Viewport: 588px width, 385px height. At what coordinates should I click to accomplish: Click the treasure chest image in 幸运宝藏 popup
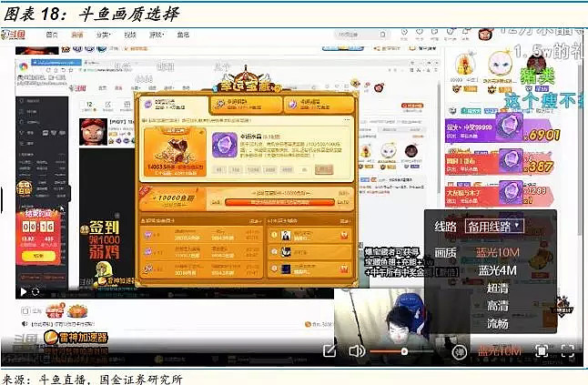[176, 152]
